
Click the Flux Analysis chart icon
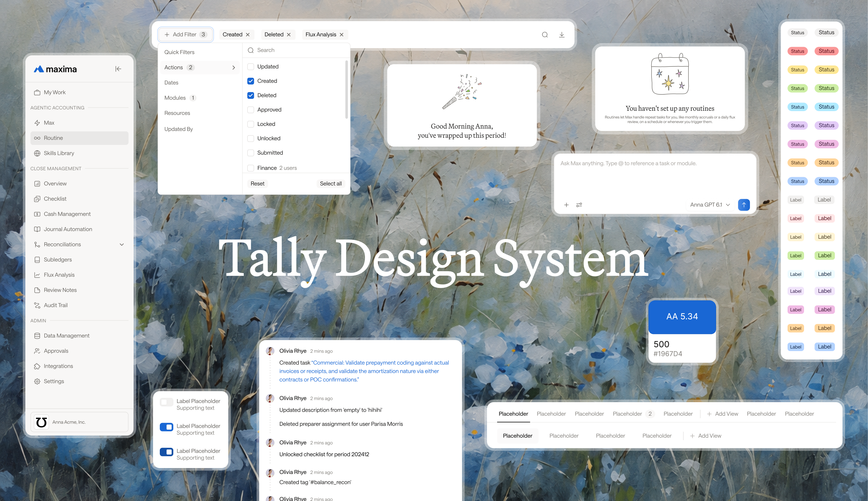pyautogui.click(x=37, y=275)
